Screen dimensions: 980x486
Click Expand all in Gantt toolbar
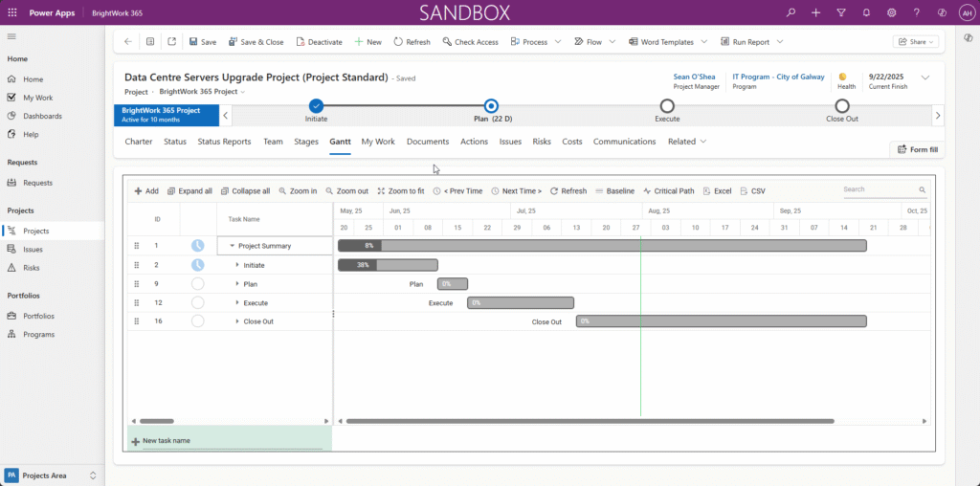189,191
